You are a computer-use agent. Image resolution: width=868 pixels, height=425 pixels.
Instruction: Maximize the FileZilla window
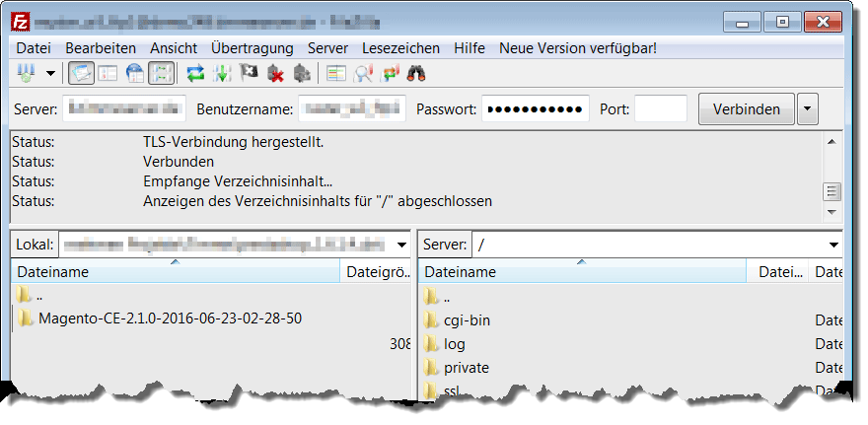tap(783, 22)
